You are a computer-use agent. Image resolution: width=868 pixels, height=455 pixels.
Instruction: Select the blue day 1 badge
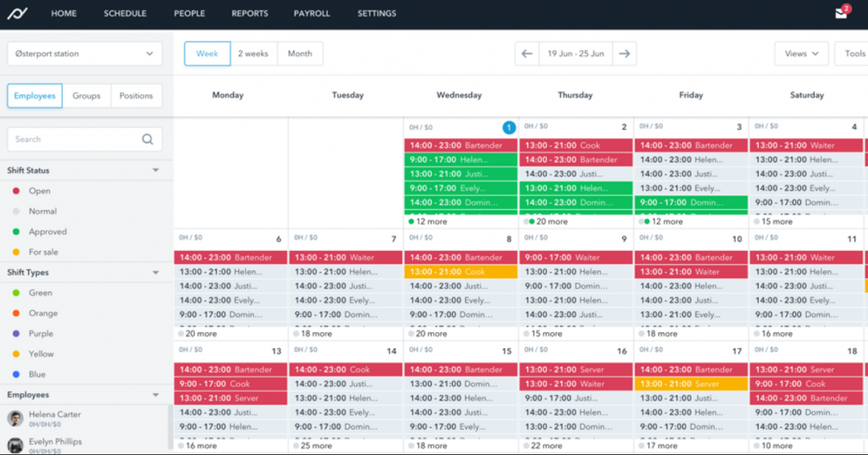509,127
